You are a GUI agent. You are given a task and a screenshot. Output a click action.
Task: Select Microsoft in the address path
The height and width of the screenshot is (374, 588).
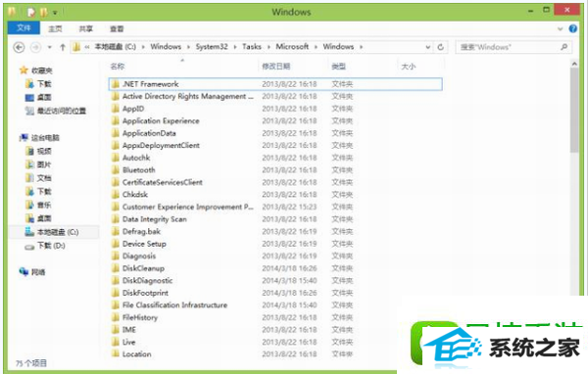pos(292,47)
